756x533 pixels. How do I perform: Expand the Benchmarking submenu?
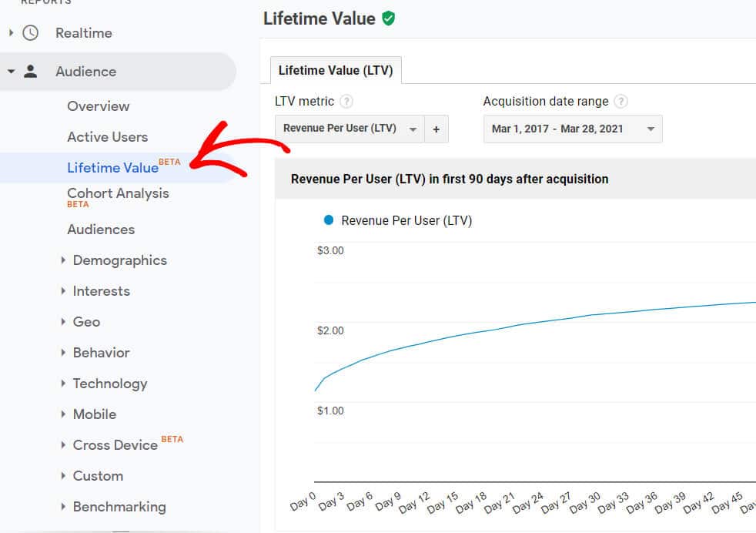[x=63, y=507]
